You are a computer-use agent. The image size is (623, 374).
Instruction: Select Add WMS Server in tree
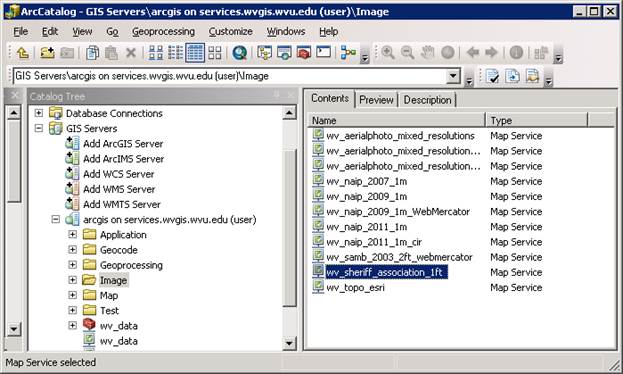click(x=119, y=189)
